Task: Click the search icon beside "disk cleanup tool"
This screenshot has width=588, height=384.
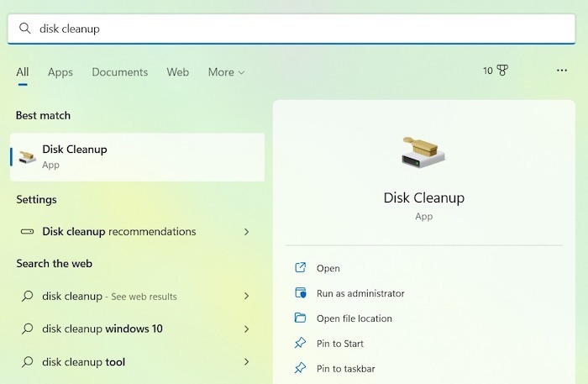Action: [27, 362]
